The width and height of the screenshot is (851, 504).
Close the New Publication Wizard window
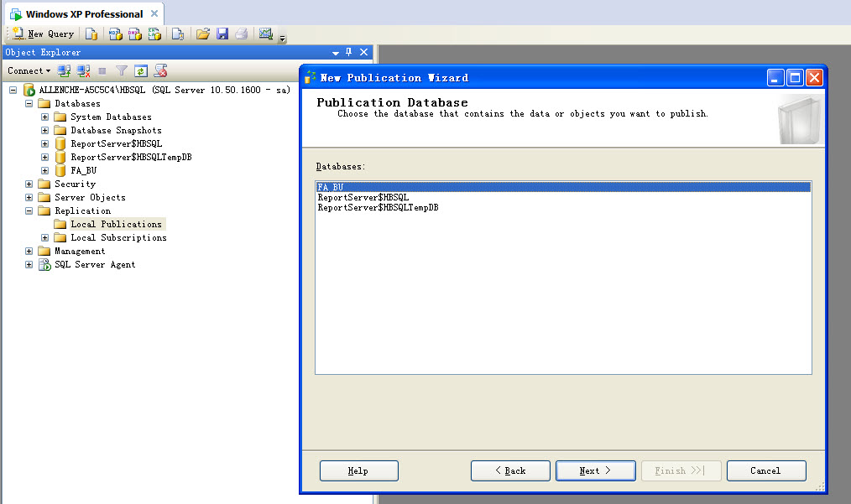click(x=814, y=78)
